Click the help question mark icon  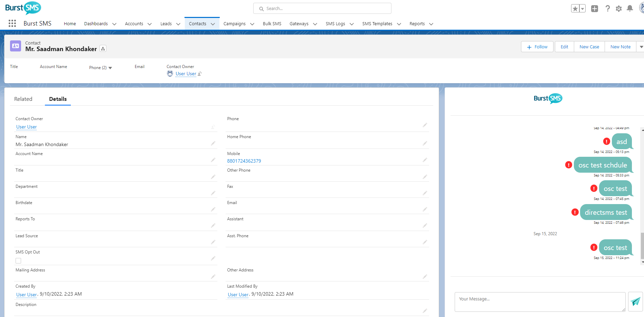point(607,9)
